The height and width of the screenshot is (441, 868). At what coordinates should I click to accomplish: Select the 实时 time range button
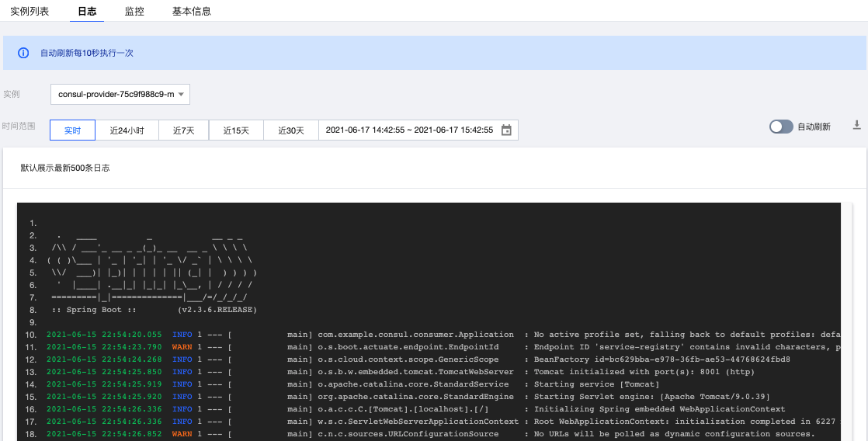click(72, 130)
